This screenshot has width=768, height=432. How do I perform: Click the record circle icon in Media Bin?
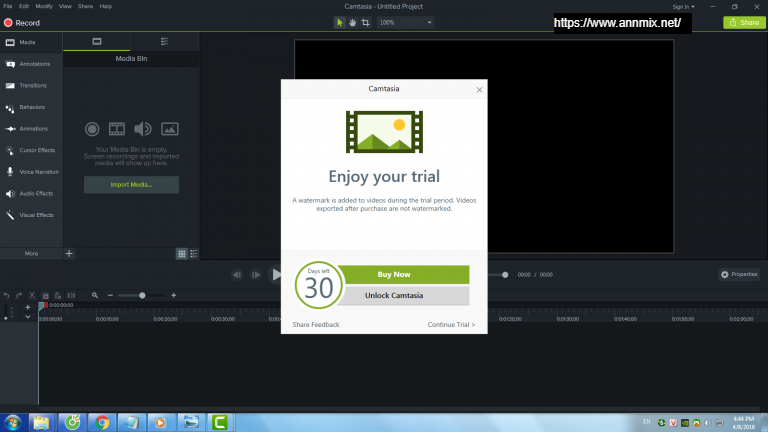coord(92,129)
